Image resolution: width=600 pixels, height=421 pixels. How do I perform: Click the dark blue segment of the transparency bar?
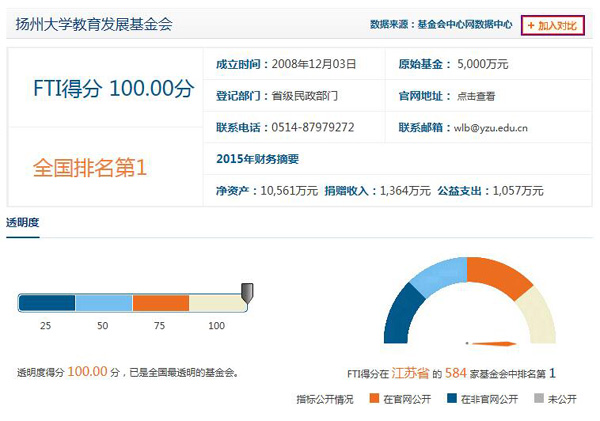[x=47, y=303]
